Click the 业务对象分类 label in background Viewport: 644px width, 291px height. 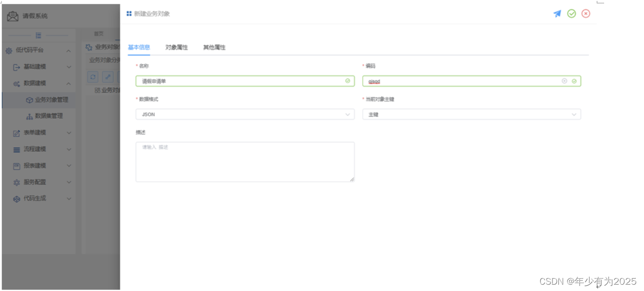[104, 60]
